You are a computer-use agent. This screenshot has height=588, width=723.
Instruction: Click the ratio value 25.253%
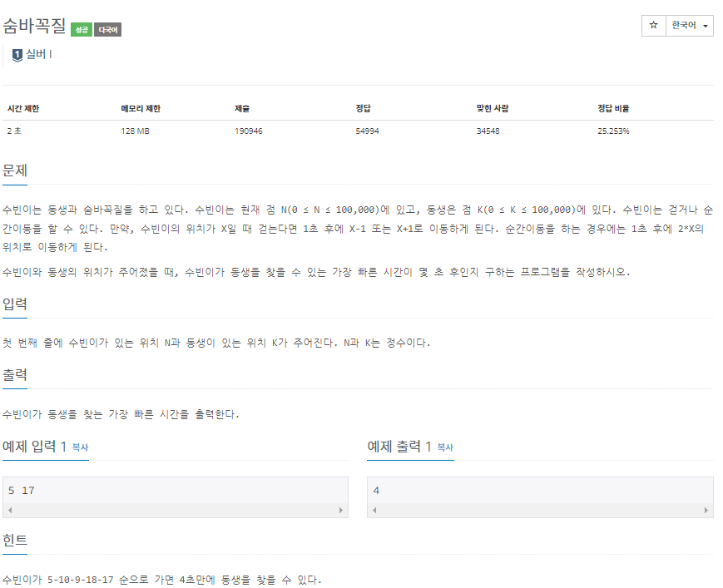pyautogui.click(x=613, y=131)
